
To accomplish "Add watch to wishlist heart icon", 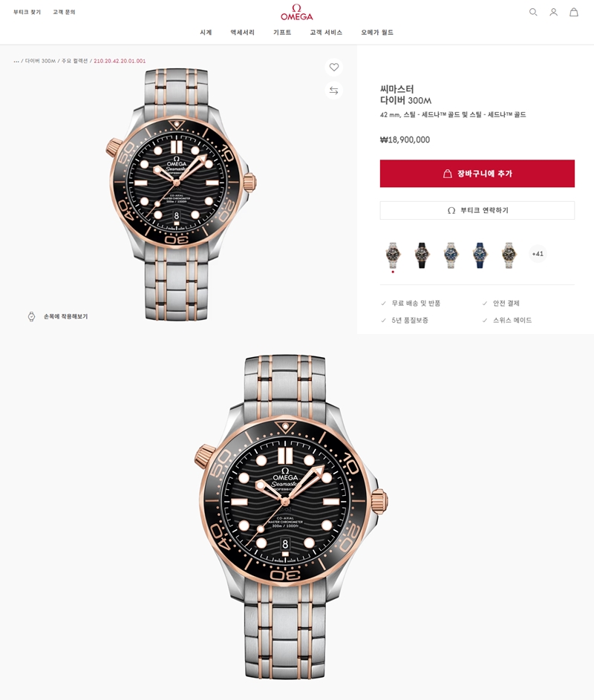I will tap(334, 67).
